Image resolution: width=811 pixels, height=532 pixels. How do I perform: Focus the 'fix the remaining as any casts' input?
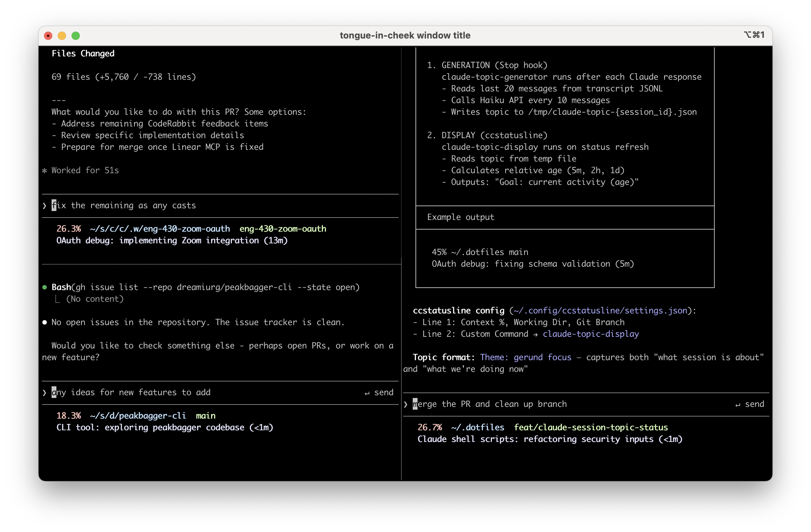click(124, 206)
